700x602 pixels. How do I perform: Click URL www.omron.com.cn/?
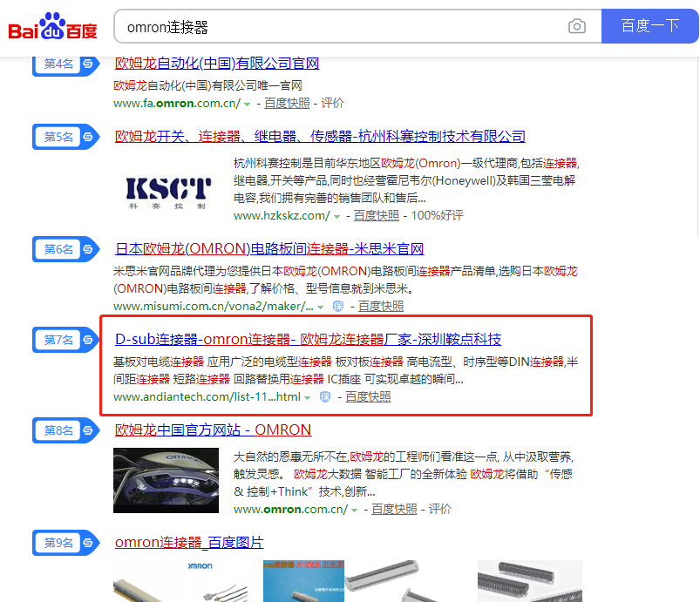point(290,509)
